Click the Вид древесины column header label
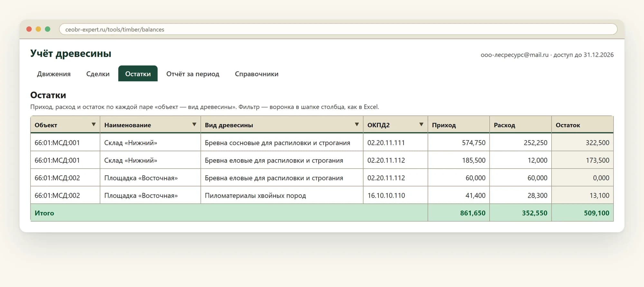 [x=229, y=125]
